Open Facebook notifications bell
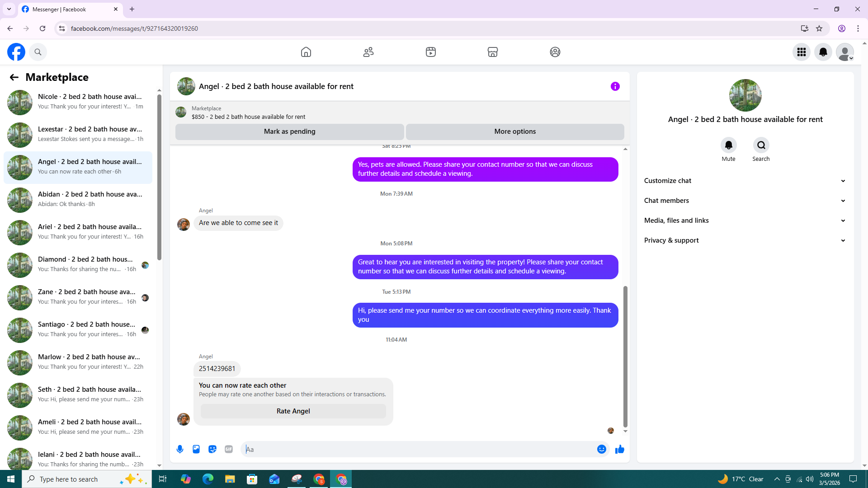Screen dimensions: 868x488 [823, 52]
